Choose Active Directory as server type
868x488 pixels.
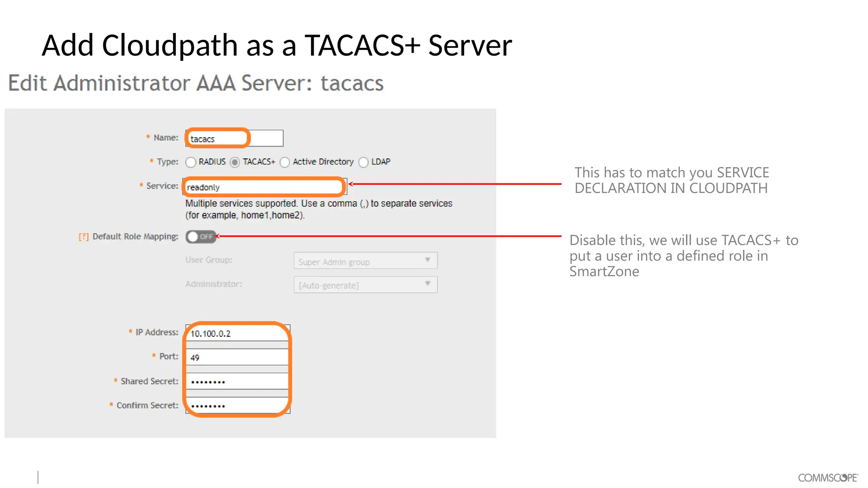pyautogui.click(x=285, y=162)
